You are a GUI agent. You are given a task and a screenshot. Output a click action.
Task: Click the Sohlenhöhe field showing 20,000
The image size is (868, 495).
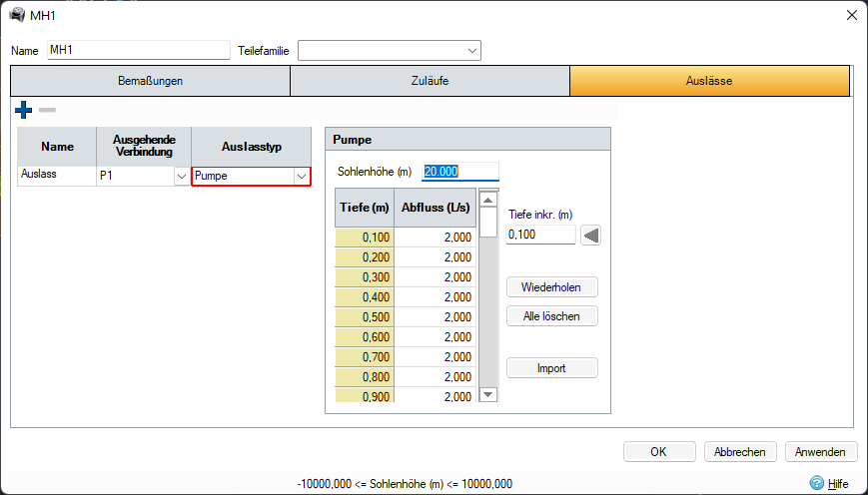(x=460, y=172)
